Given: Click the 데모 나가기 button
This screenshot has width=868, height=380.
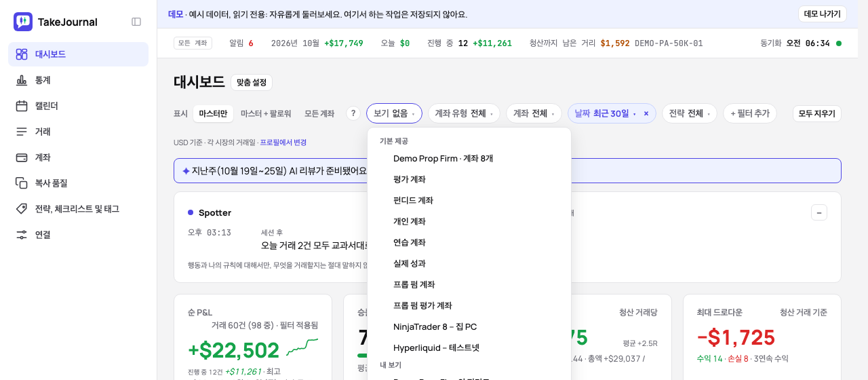Looking at the screenshot, I should coord(823,14).
